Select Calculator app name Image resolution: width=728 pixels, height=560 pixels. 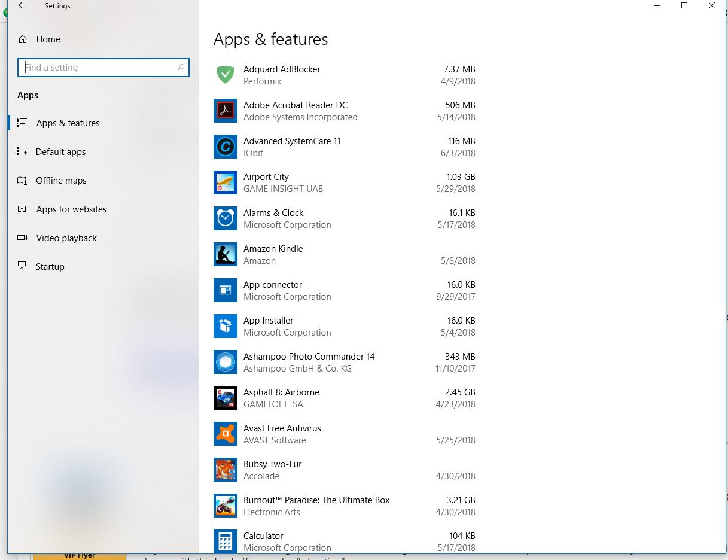263,536
